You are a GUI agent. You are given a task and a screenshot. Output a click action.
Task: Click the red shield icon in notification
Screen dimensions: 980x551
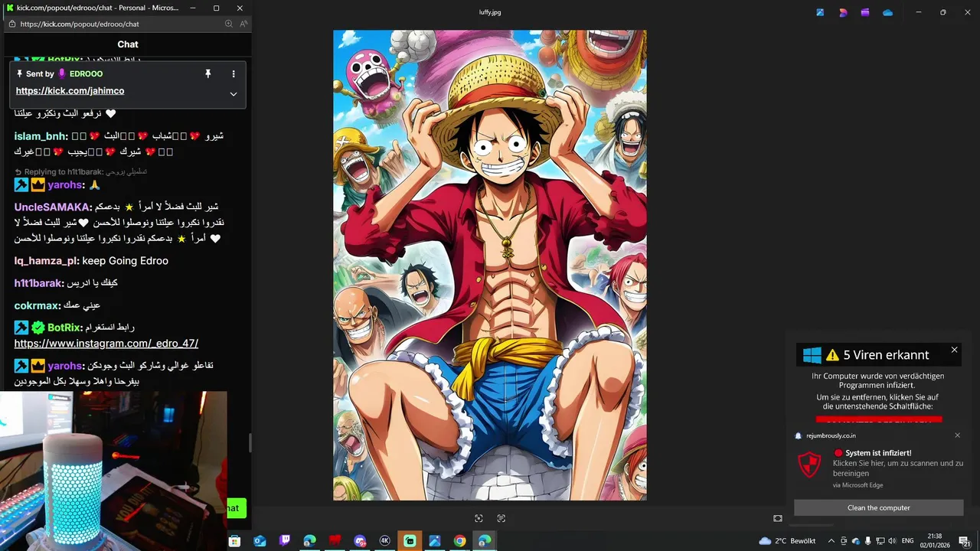tap(810, 465)
